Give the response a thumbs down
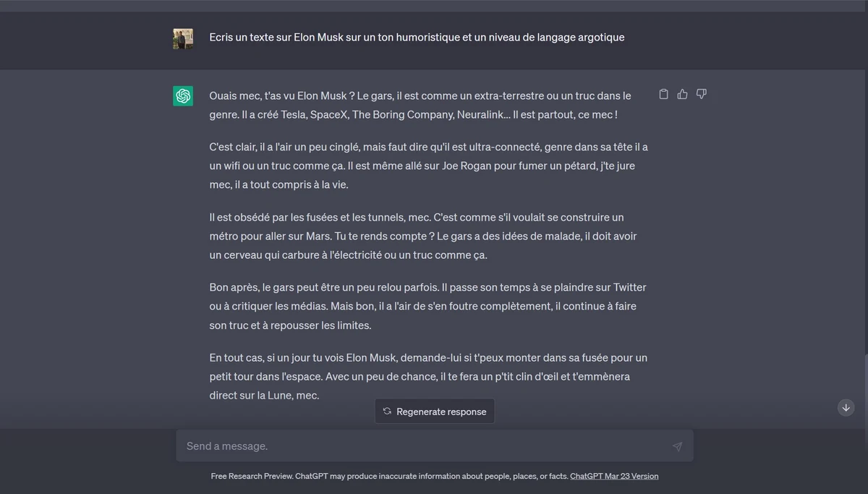Image resolution: width=868 pixels, height=494 pixels. click(x=701, y=94)
